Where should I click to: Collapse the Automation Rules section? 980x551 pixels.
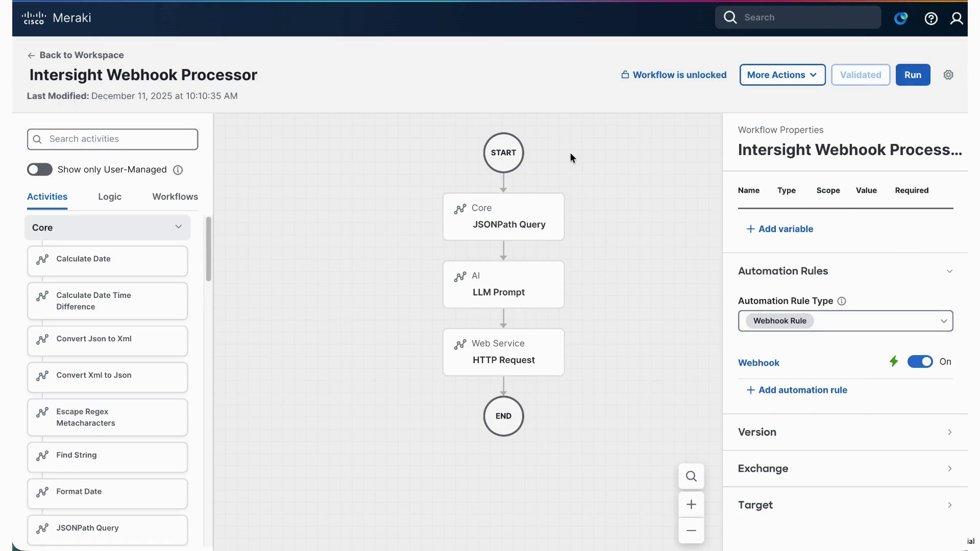pyautogui.click(x=845, y=271)
